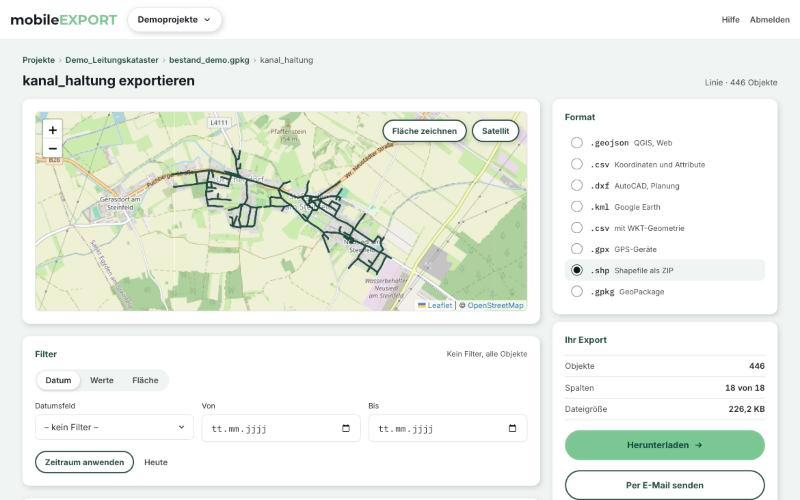Open the Hilfe page
This screenshot has height=500, width=800.
731,20
